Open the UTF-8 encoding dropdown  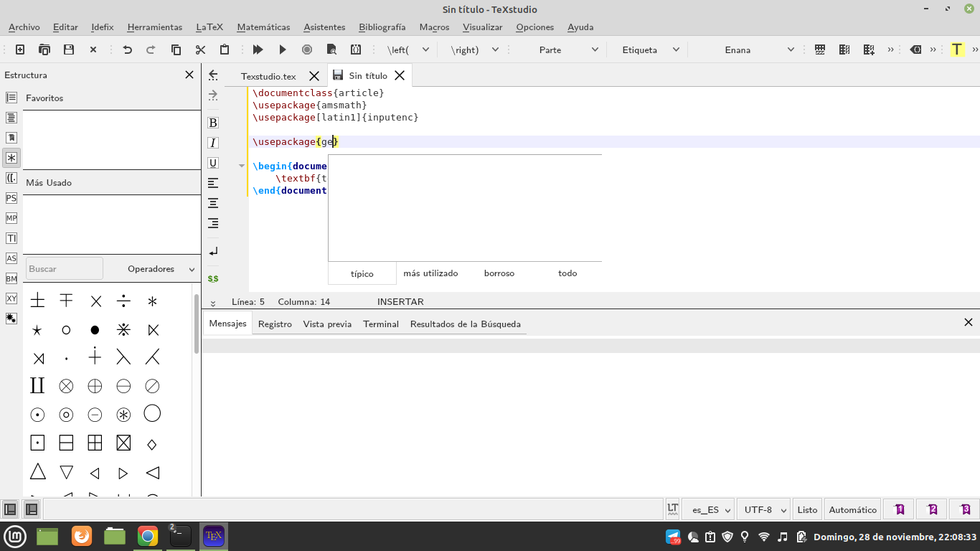click(x=763, y=509)
